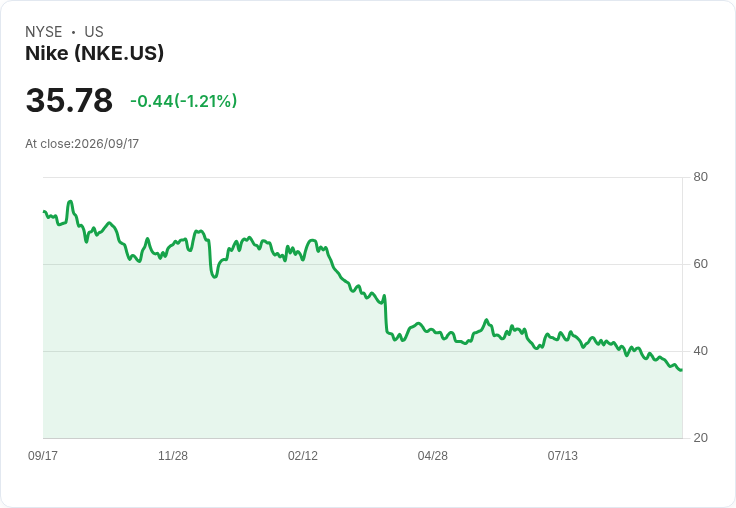Image resolution: width=736 pixels, height=508 pixels.
Task: Click the starting leftmost point of the line
Action: tap(44, 212)
